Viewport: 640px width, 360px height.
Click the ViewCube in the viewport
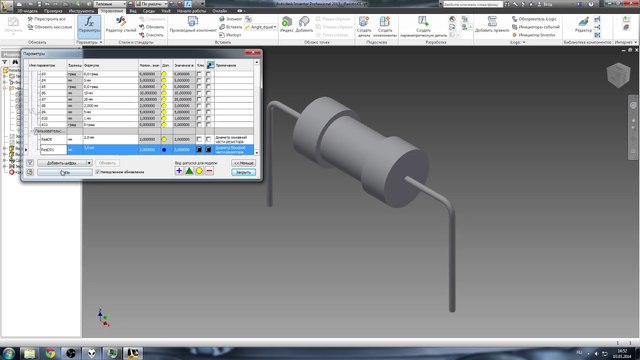tap(618, 75)
